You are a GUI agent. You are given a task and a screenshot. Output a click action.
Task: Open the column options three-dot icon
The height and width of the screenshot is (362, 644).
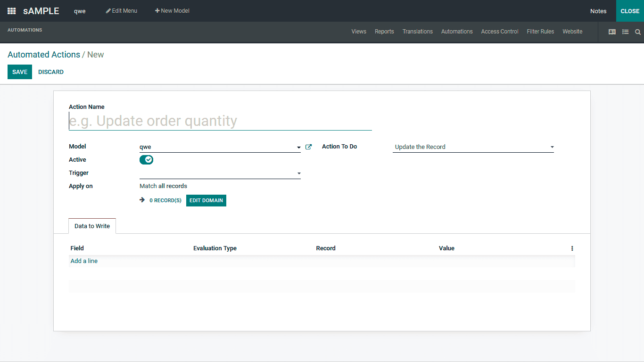coord(572,248)
